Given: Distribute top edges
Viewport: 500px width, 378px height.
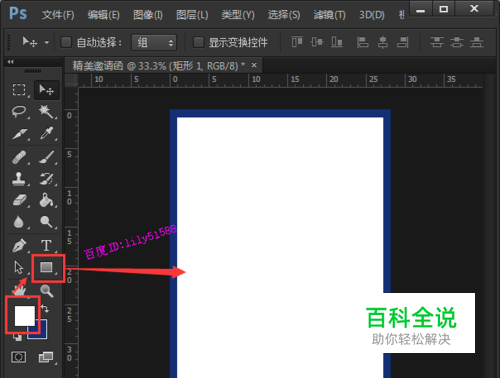Looking at the screenshot, I should (437, 42).
